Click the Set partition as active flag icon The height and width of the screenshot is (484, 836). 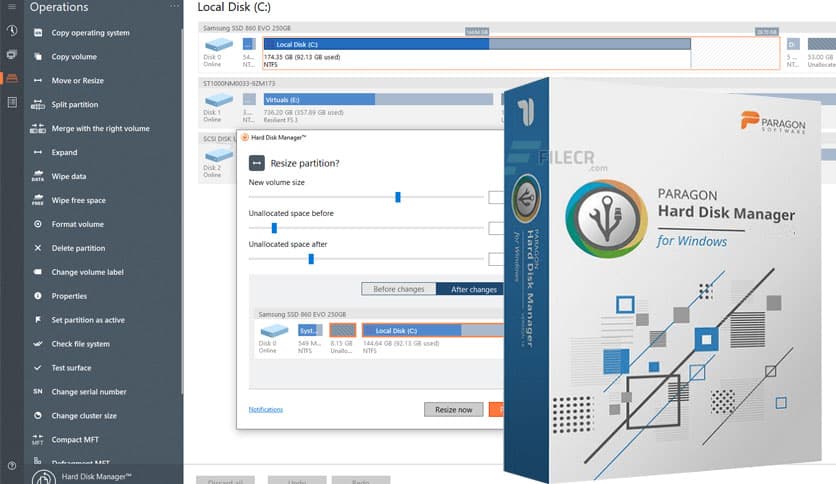coord(38,320)
